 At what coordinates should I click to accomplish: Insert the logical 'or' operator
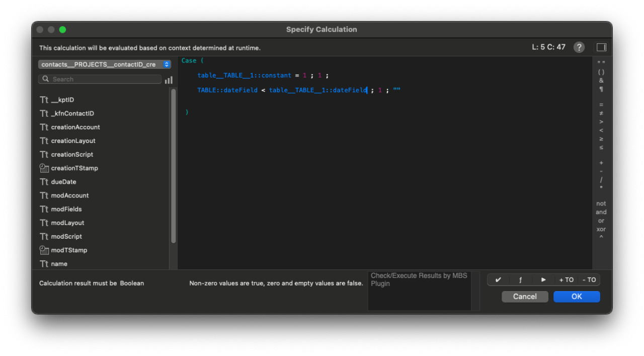(x=601, y=221)
